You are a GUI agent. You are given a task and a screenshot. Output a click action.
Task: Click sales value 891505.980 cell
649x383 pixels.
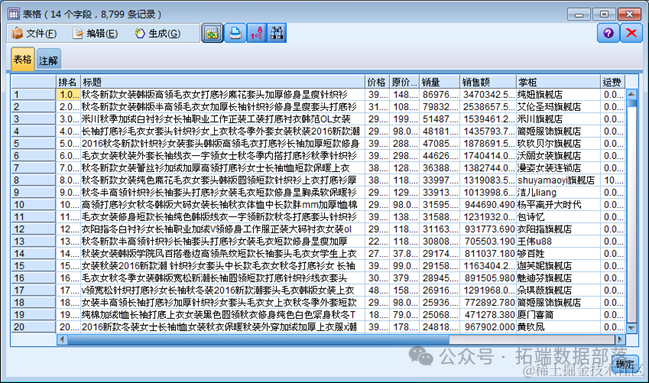[x=488, y=278]
